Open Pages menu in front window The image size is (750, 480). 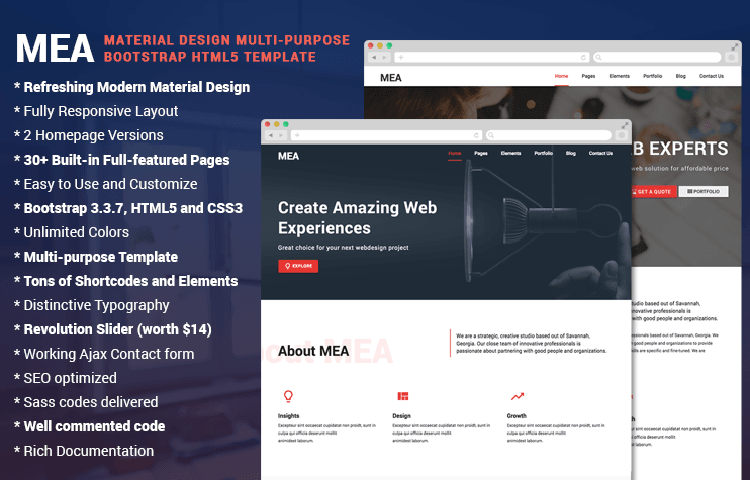(x=481, y=153)
